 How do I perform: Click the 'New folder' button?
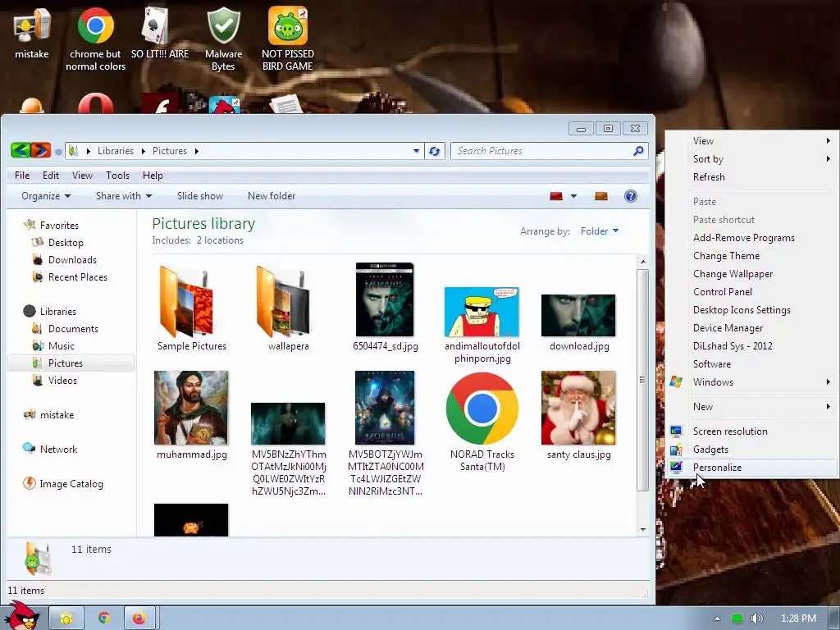tap(272, 196)
